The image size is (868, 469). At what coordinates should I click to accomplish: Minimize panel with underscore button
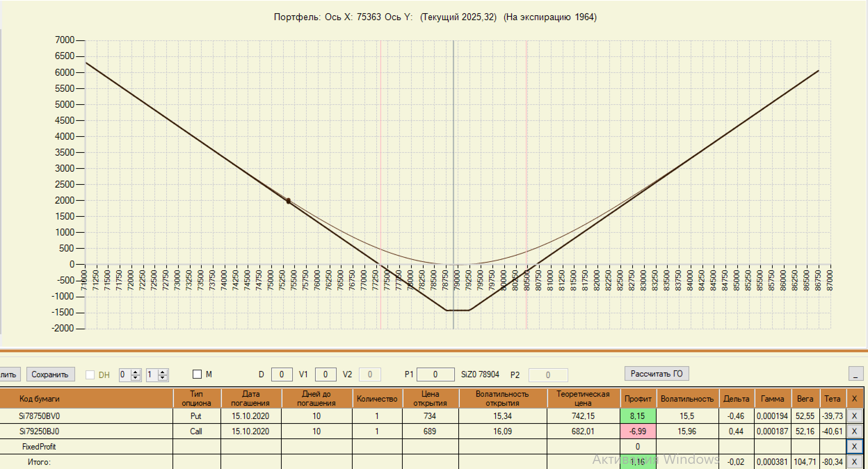[x=855, y=374]
